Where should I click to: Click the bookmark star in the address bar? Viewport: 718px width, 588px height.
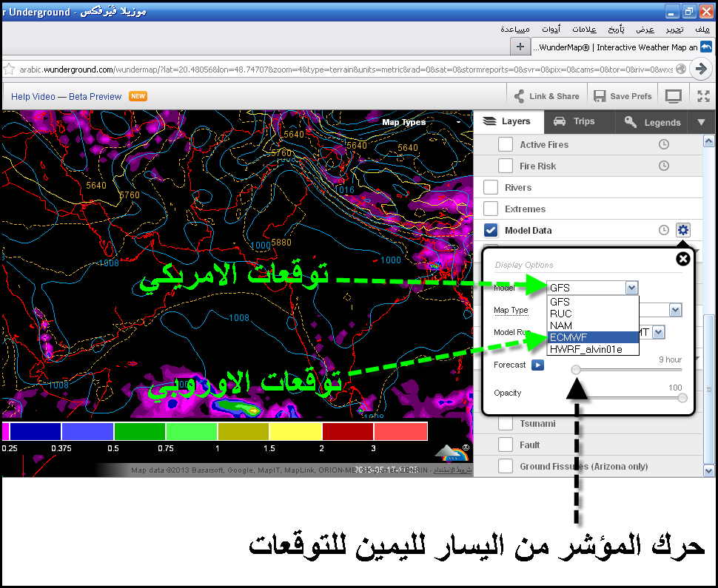[9, 70]
